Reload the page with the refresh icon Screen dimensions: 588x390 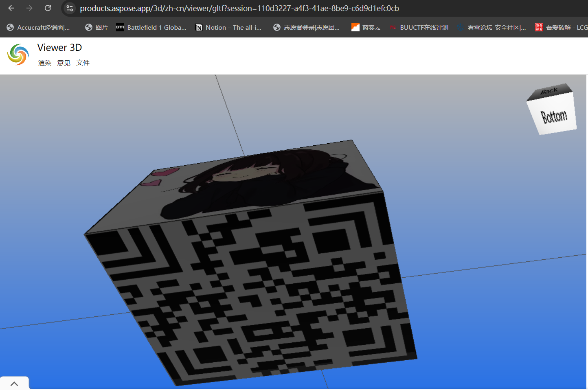(48, 8)
